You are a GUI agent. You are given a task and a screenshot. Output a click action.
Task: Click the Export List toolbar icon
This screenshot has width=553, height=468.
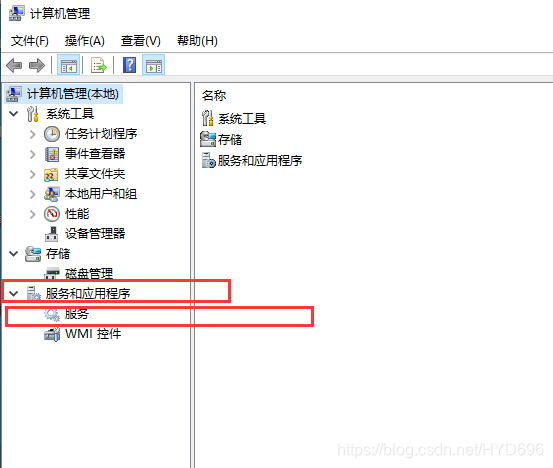(x=99, y=65)
